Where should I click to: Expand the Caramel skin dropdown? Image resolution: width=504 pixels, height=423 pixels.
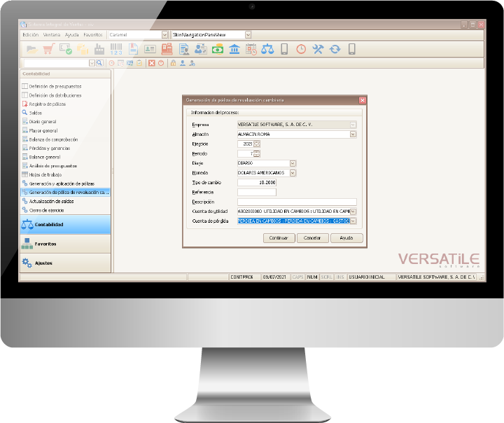164,35
